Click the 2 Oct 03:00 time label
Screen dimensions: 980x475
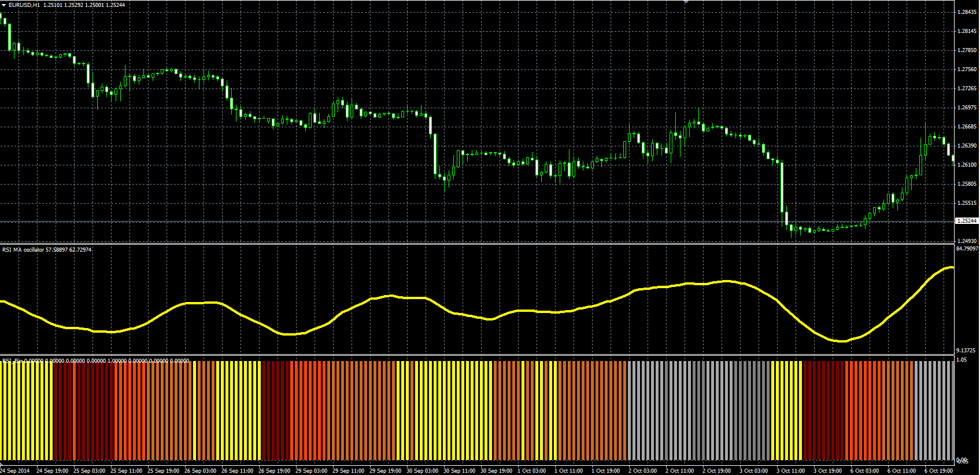click(643, 470)
